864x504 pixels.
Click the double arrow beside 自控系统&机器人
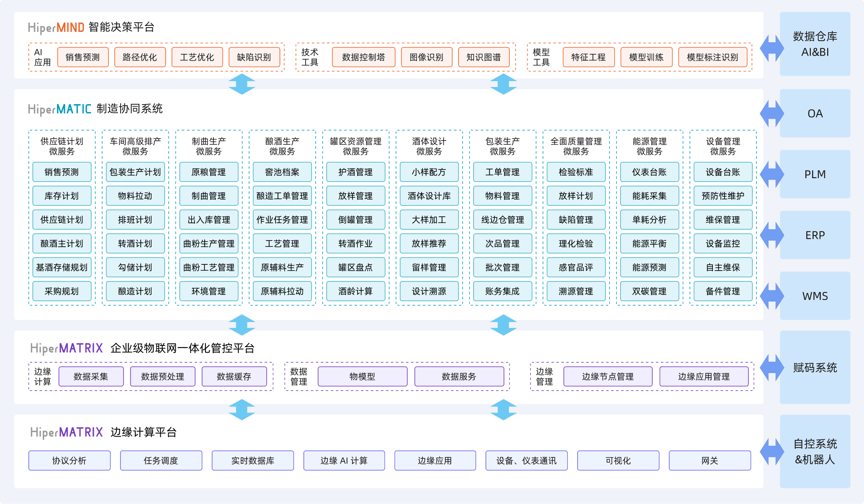pos(772,452)
